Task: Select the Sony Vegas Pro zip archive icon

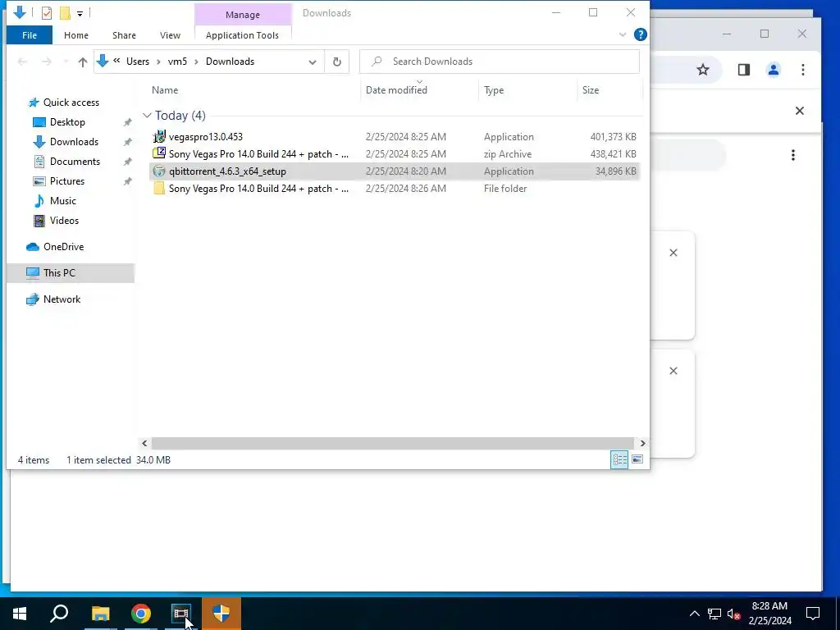Action: pyautogui.click(x=159, y=153)
